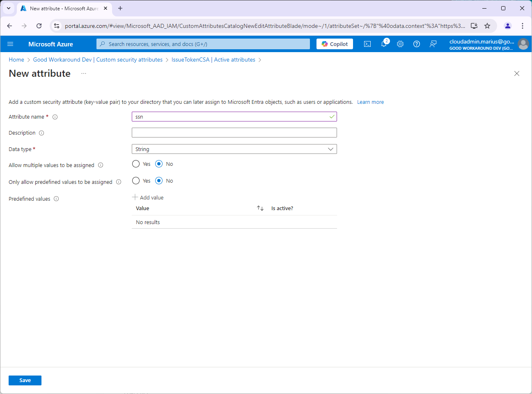Select Yes for allow multiple values

pos(136,164)
